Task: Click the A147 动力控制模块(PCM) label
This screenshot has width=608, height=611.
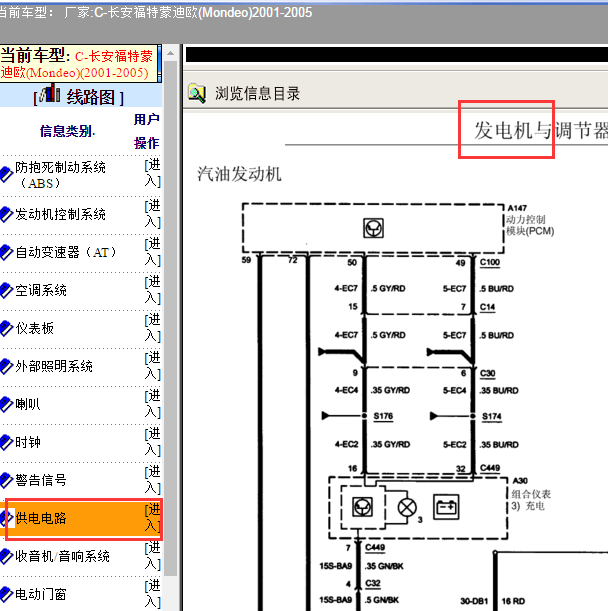Action: coord(530,221)
